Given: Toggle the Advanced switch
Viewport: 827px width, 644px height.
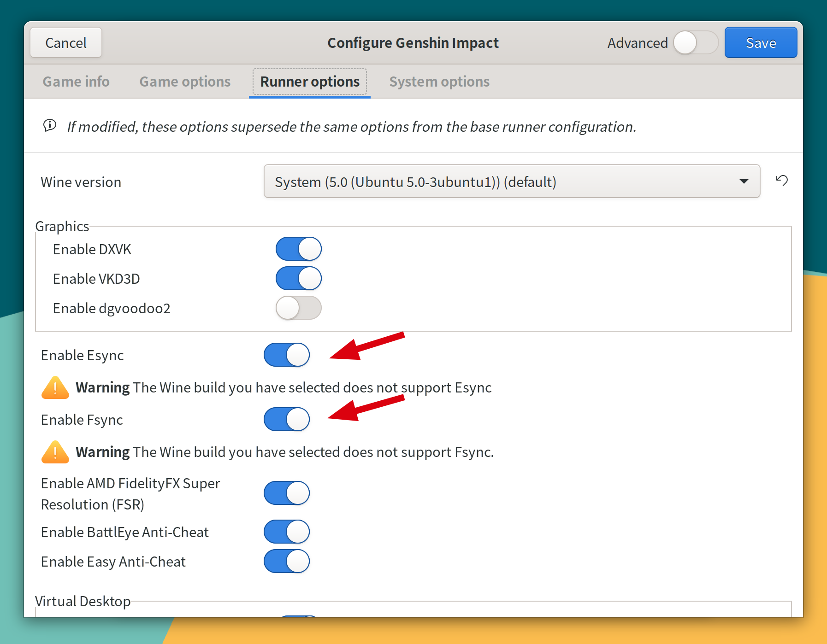Looking at the screenshot, I should click(696, 43).
